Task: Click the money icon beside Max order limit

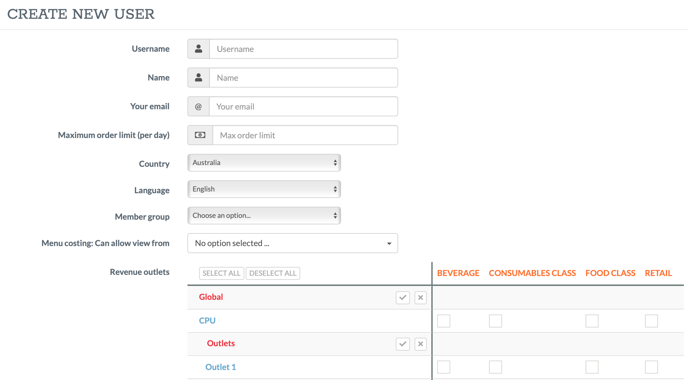Action: pos(200,135)
